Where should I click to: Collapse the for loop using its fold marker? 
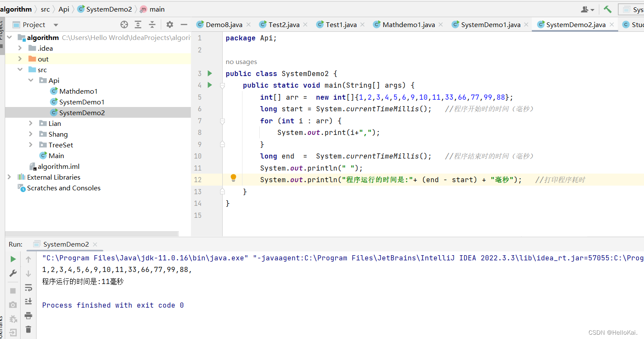(x=222, y=121)
